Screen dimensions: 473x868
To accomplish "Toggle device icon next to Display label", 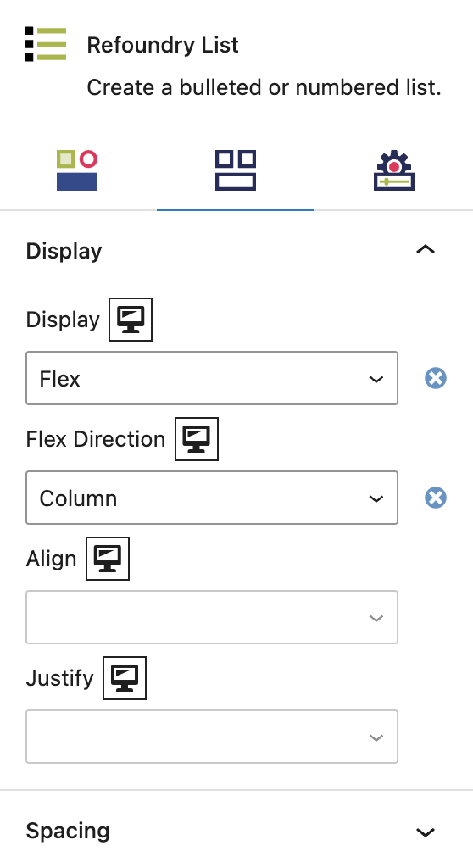I will point(131,320).
